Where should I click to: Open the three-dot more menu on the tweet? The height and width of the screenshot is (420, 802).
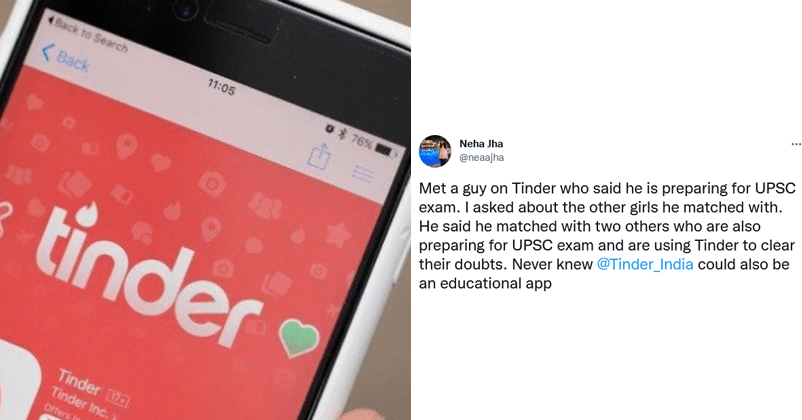click(796, 144)
